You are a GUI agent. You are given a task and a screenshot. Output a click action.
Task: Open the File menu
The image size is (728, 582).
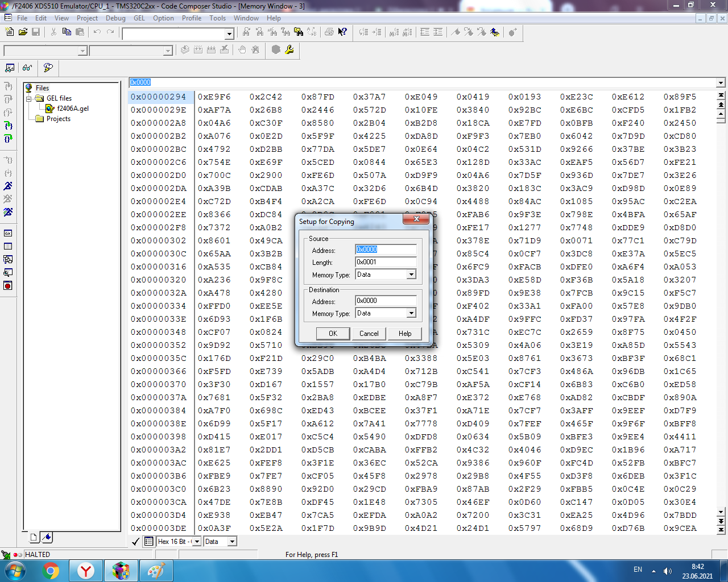[x=22, y=18]
